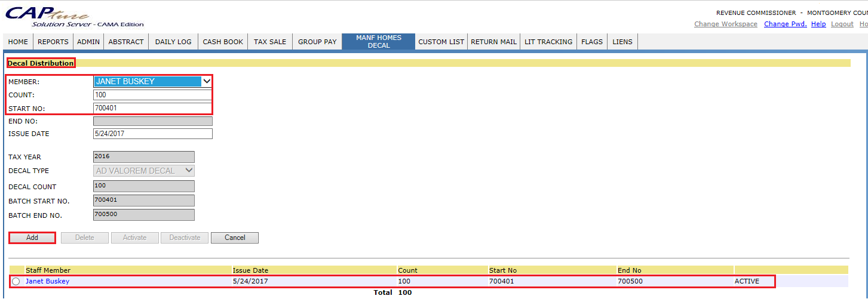This screenshot has width=868, height=302.
Task: Click the Change Workspace link
Action: (725, 24)
